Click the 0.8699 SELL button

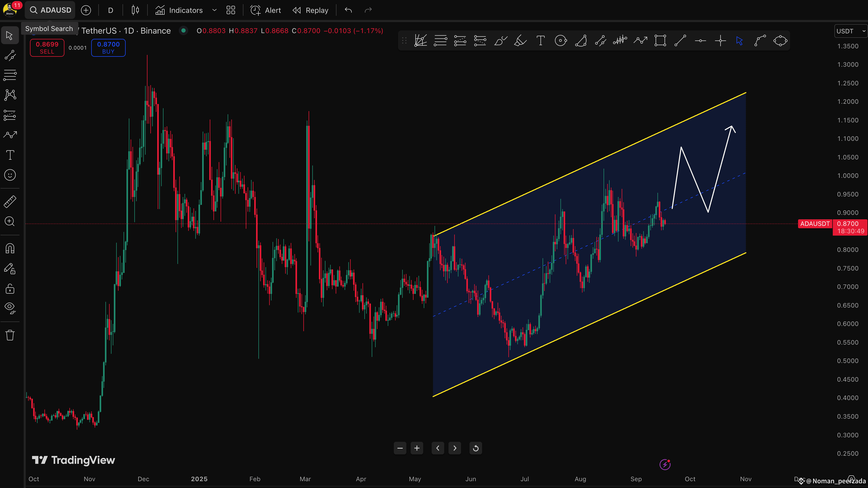tap(47, 48)
